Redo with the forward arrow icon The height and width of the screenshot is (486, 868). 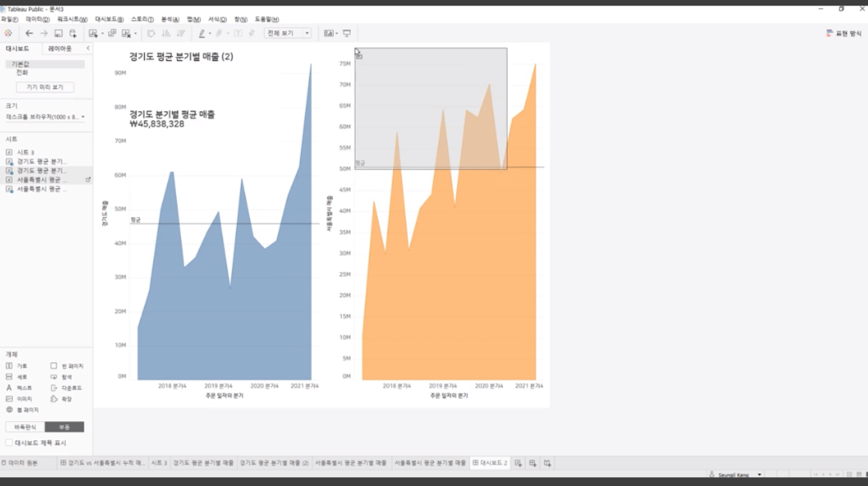(x=44, y=33)
